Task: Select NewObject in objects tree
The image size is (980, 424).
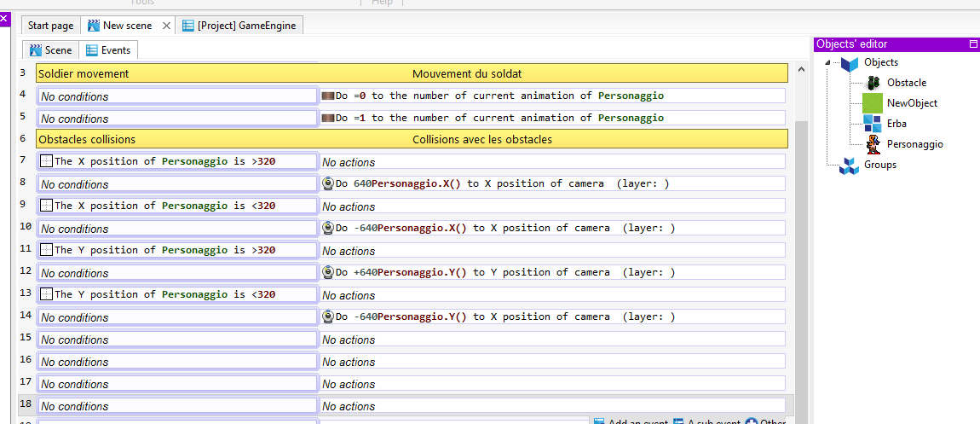Action: coord(912,103)
